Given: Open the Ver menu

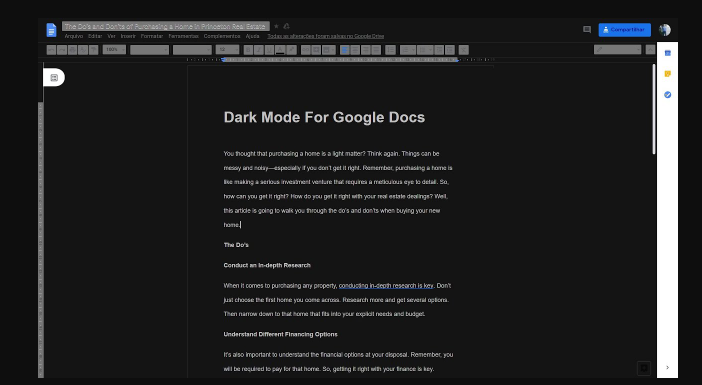Looking at the screenshot, I should (111, 36).
